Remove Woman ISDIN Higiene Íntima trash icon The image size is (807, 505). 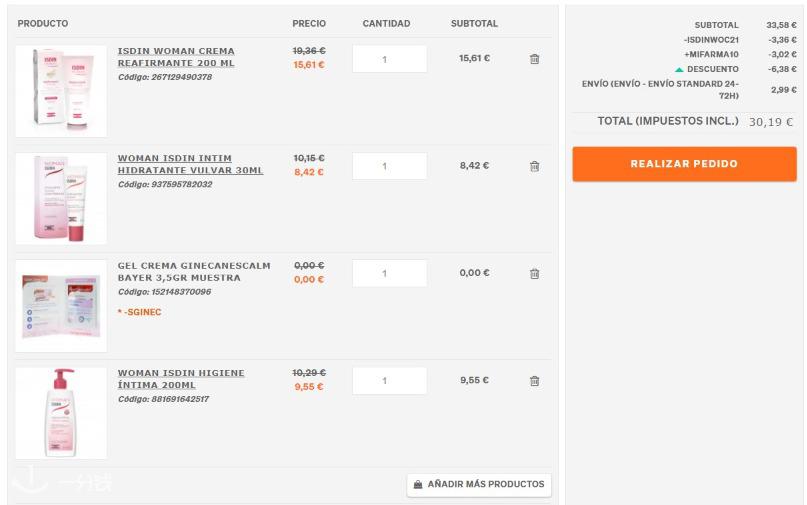[534, 381]
